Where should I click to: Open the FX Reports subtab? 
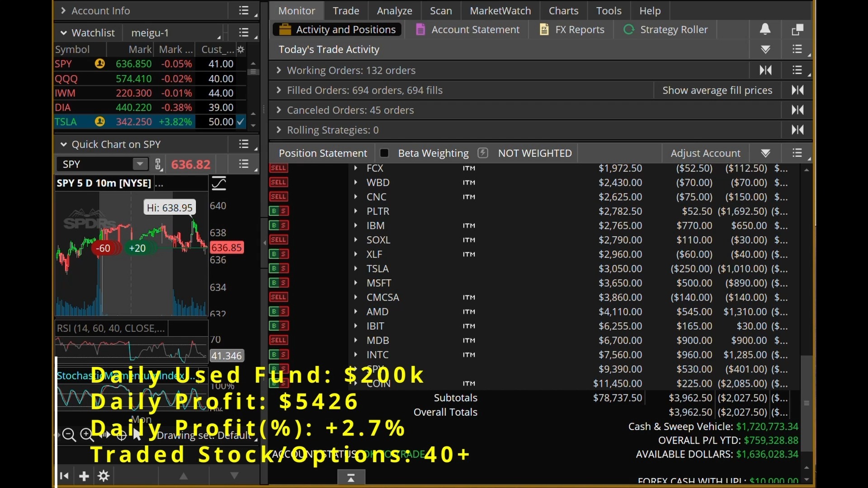572,30
